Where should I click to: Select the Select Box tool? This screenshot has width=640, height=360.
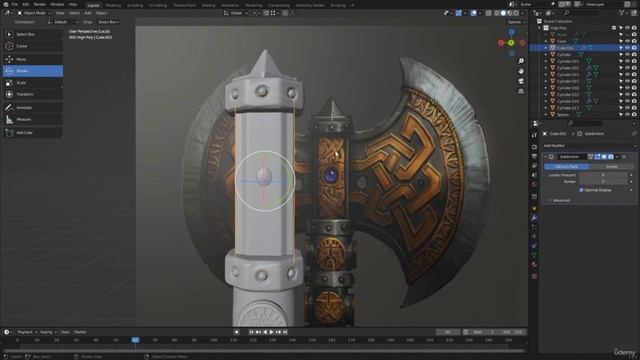click(x=33, y=34)
